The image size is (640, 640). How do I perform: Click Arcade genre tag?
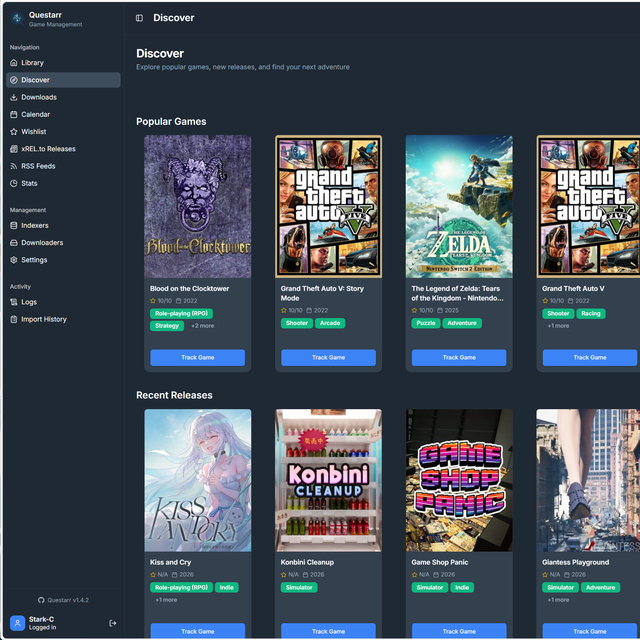tap(330, 323)
